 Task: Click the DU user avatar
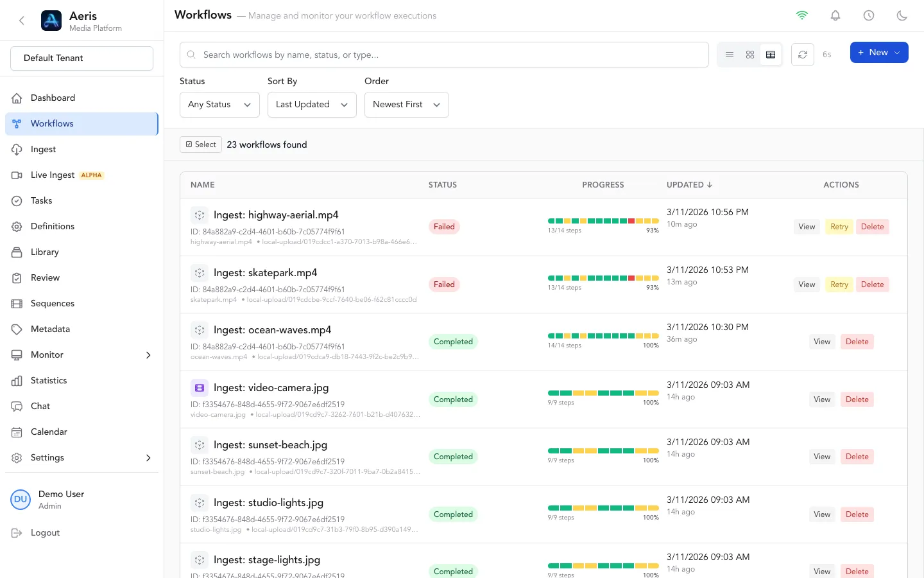coord(21,499)
